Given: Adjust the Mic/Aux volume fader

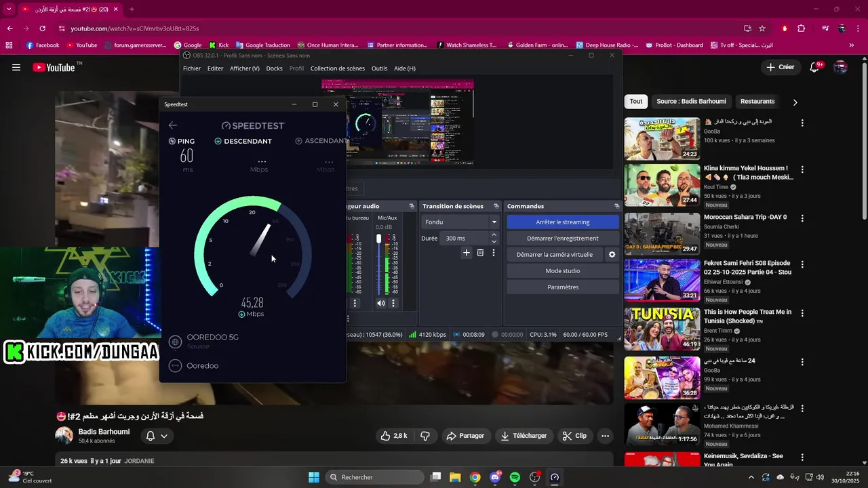Looking at the screenshot, I should click(379, 239).
